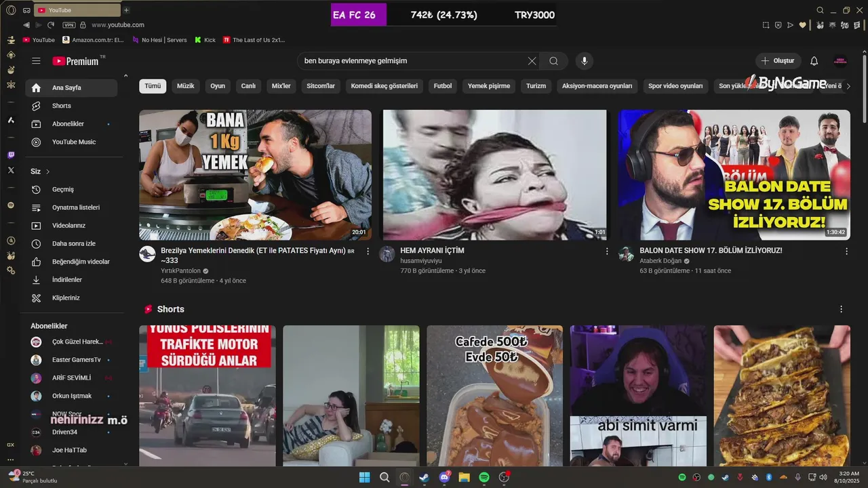Open Geçmiş history
Image resolution: width=868 pixels, height=488 pixels.
click(71, 189)
